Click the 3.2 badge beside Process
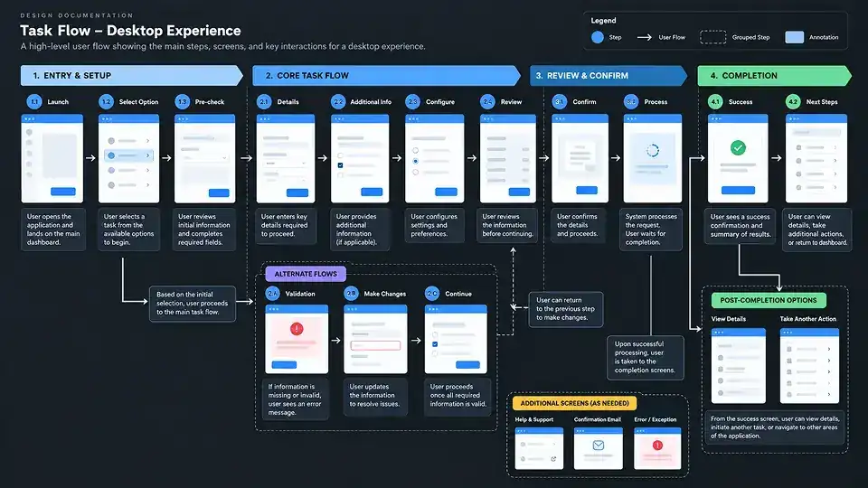 (x=631, y=102)
